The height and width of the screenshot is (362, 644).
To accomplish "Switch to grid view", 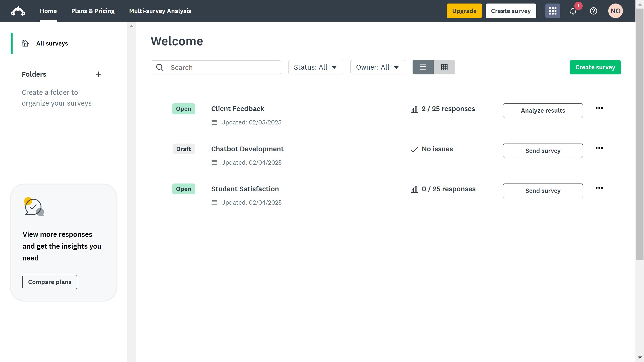I will pyautogui.click(x=444, y=67).
